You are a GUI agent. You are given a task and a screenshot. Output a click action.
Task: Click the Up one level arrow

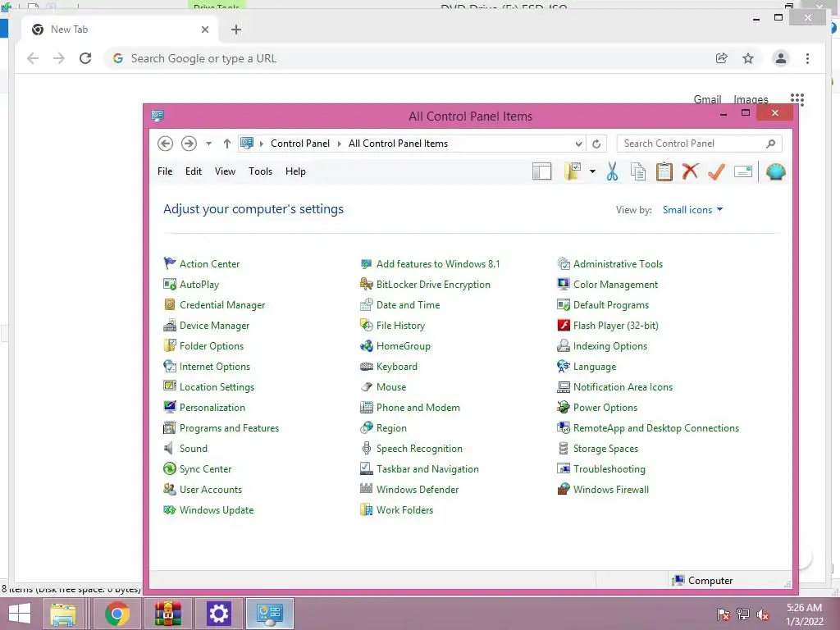(x=227, y=144)
